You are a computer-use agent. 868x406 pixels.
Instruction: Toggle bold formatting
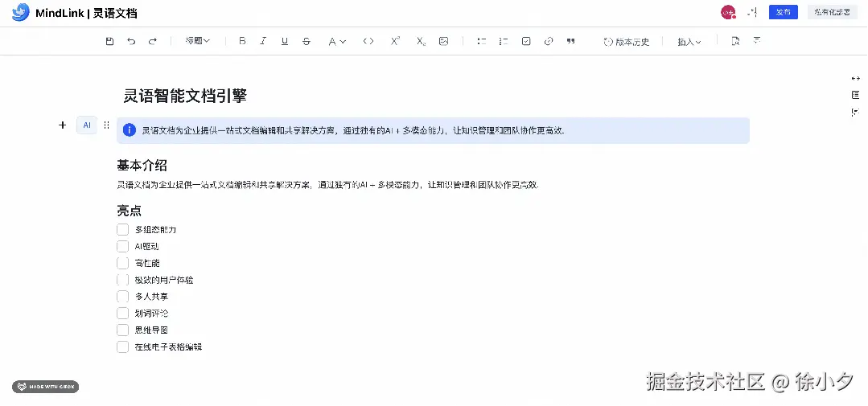[x=242, y=41]
